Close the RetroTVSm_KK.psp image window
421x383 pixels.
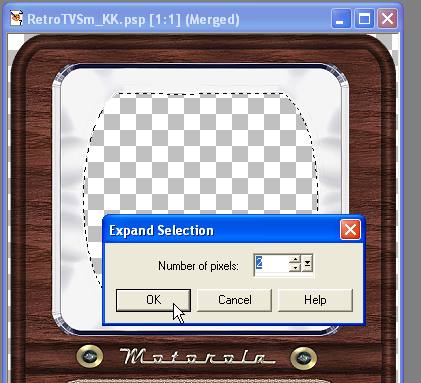click(x=387, y=18)
